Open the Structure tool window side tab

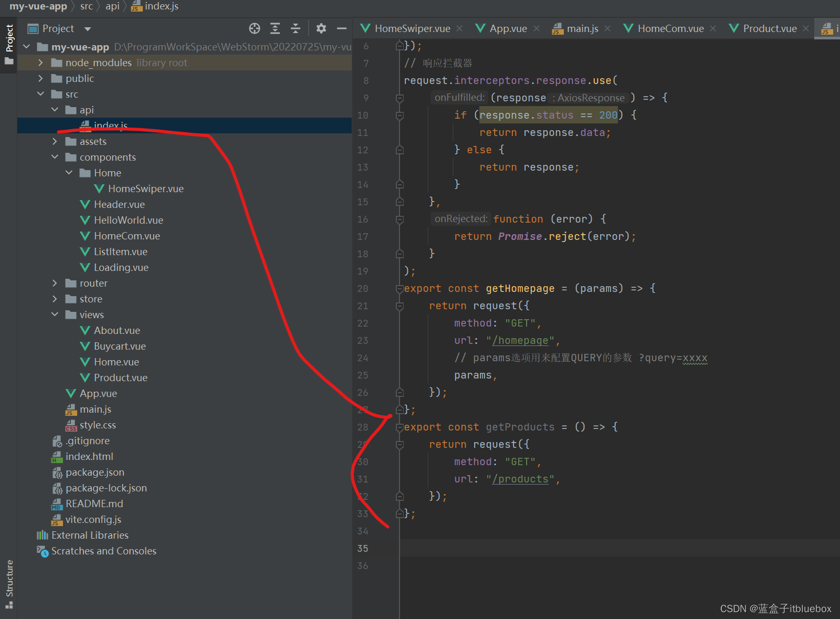[9, 584]
